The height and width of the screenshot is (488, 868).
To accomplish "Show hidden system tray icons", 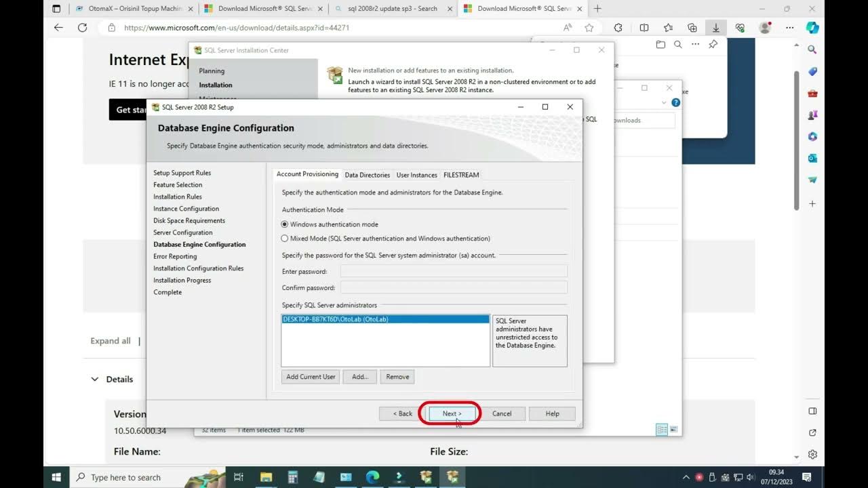I will point(686,477).
